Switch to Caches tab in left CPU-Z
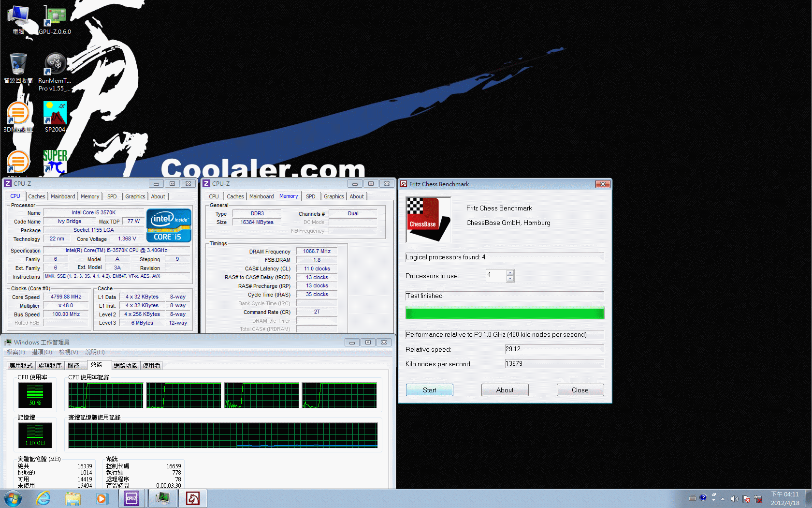Screen dimensions: 812x508 (x=36, y=196)
